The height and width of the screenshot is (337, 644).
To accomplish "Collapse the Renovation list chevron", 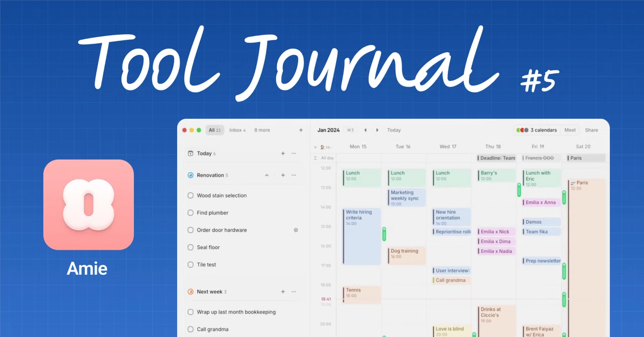I will 267,175.
